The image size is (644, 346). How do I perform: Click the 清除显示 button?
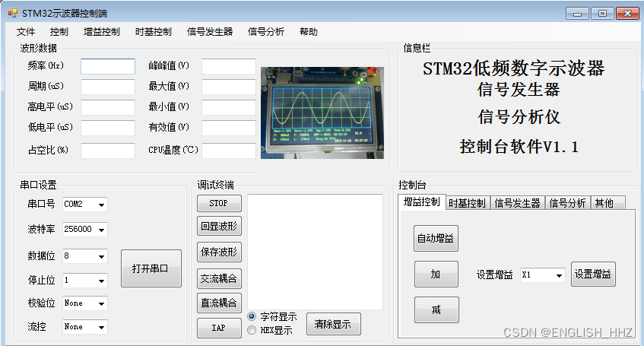coord(334,324)
